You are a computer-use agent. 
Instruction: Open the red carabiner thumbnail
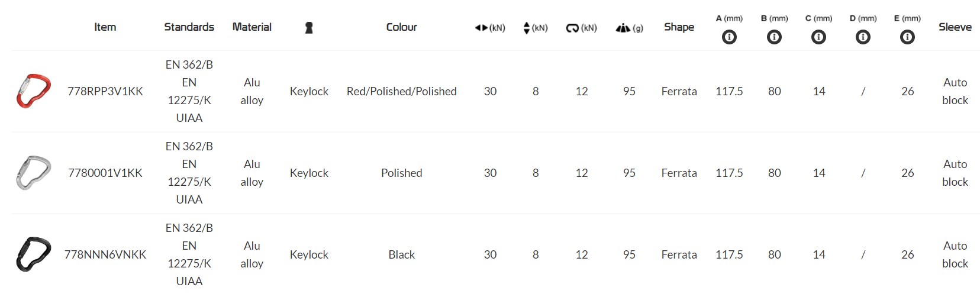33,91
